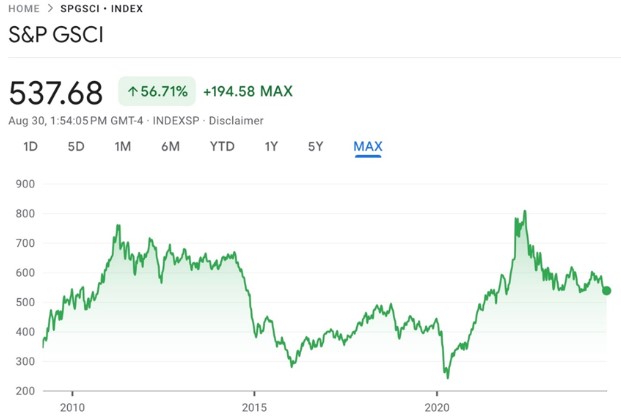
Task: Click the 537.68 index price value
Action: click(56, 93)
